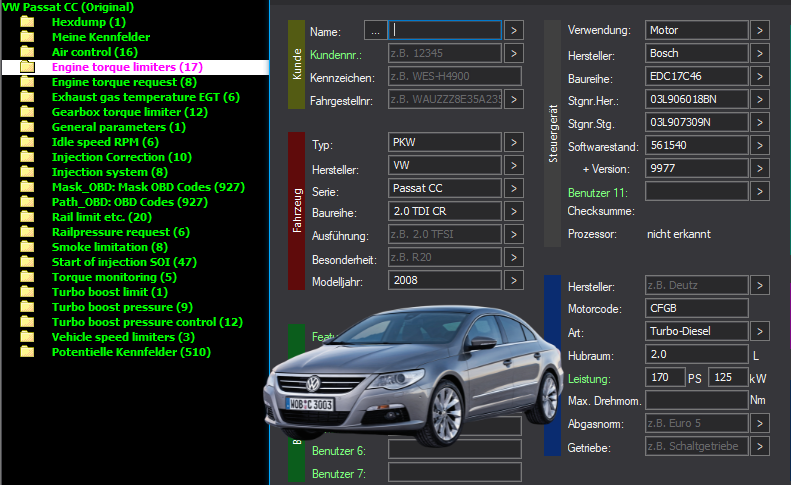
Task: Click the Kundennr. input field
Action: coord(445,53)
